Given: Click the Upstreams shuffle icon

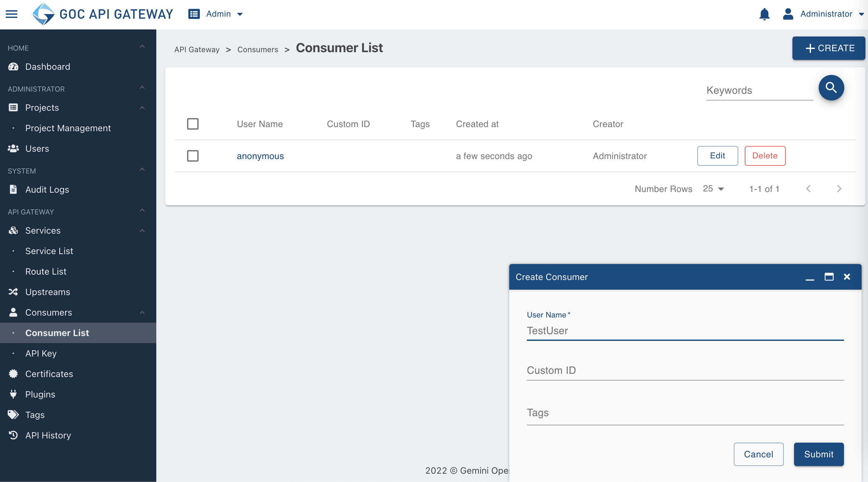Looking at the screenshot, I should click(x=13, y=292).
